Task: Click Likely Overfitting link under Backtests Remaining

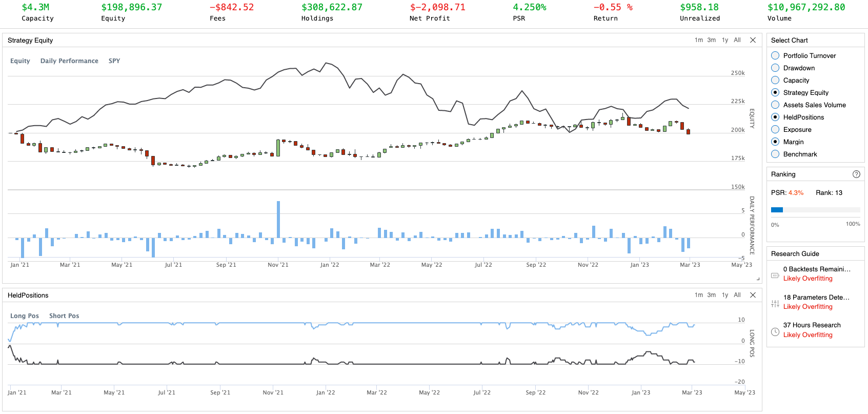Action: click(808, 279)
